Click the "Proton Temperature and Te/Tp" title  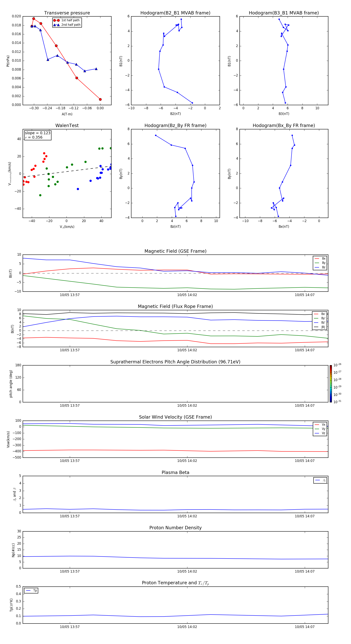[x=175, y=583]
